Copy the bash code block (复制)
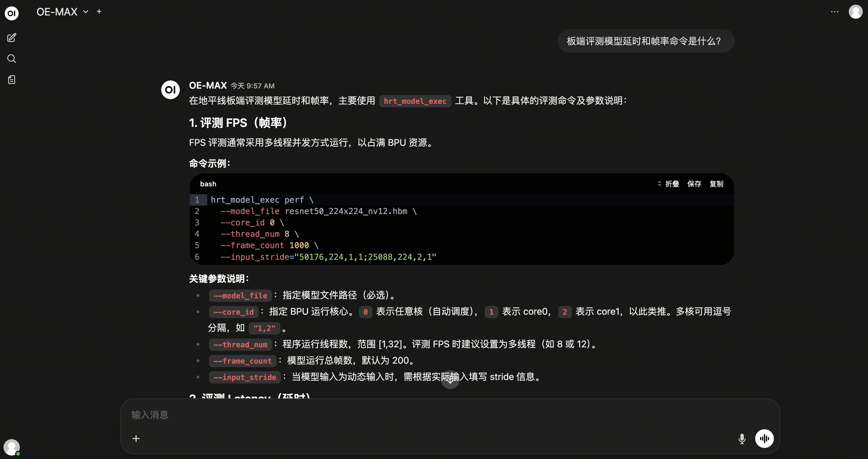868x459 pixels. click(x=716, y=184)
